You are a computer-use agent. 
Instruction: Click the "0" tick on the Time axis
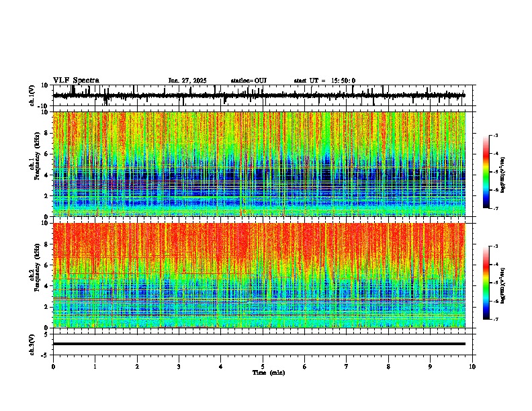[x=53, y=367]
